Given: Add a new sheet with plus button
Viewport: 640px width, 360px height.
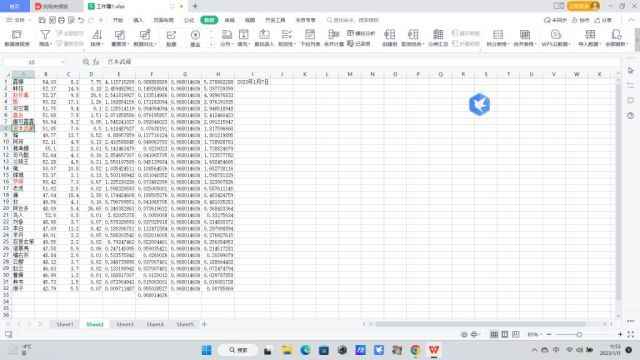Looking at the screenshot, I should click(x=204, y=324).
